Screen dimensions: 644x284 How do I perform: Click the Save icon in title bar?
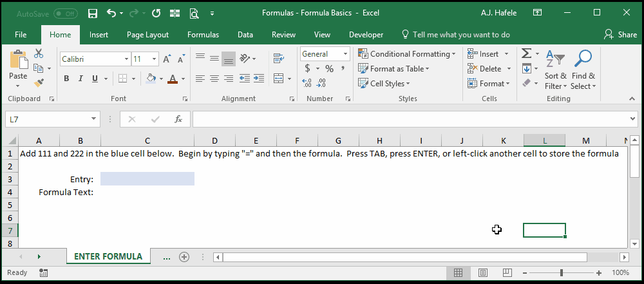coord(92,13)
